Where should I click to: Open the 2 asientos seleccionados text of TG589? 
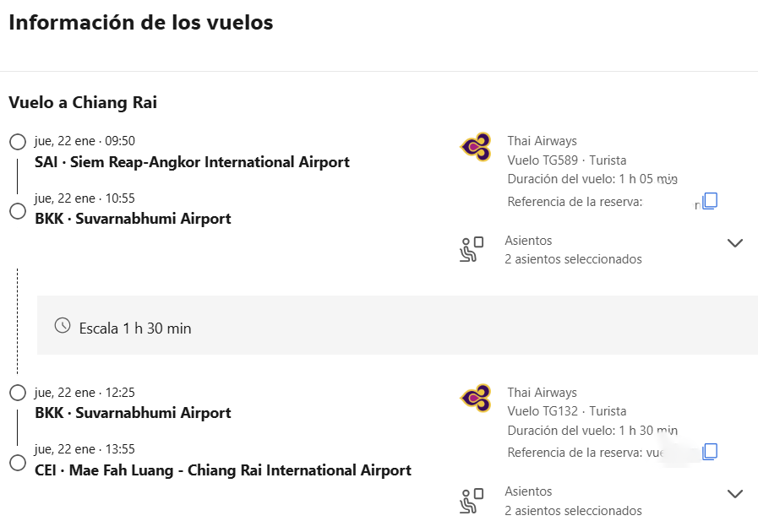[x=573, y=259]
